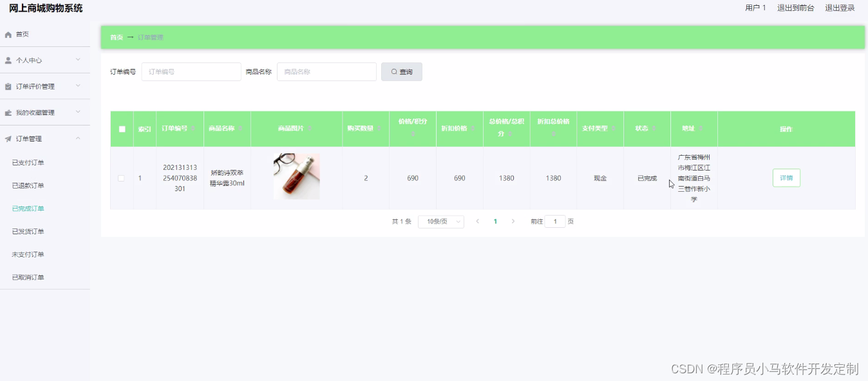Click the 首页 home icon in sidebar
Viewport: 868px width, 381px height.
coord(8,34)
